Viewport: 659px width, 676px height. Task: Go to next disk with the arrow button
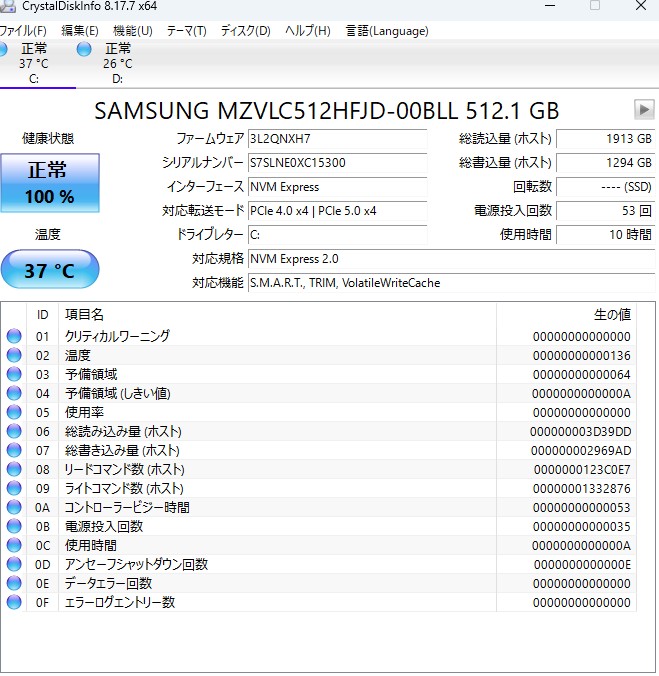point(644,110)
